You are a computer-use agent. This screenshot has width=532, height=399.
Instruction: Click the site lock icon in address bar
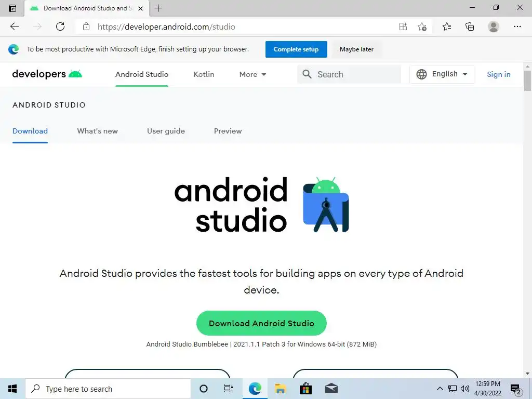point(86,26)
